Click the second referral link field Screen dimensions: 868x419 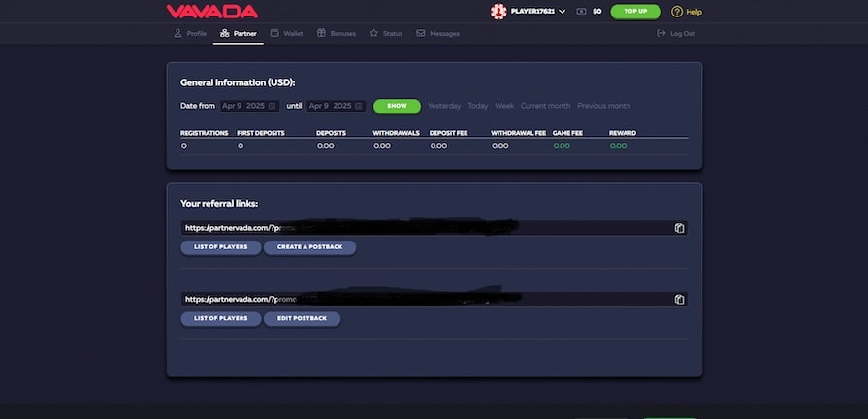[x=434, y=300]
